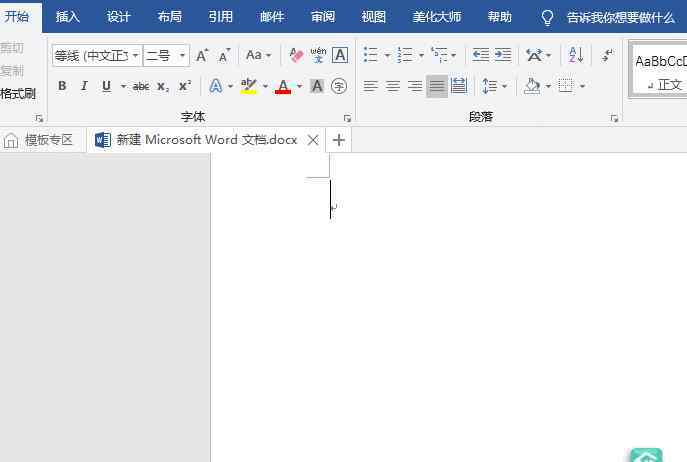Image resolution: width=687 pixels, height=462 pixels.
Task: Apply the red font color swatch
Action: pos(282,86)
